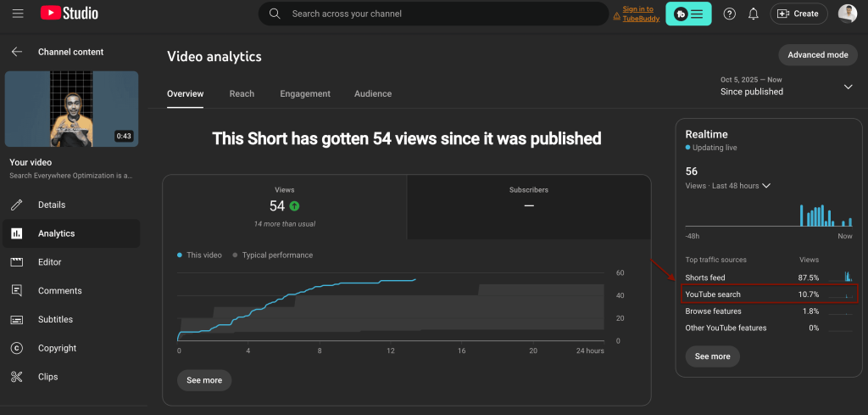
Task: Click See more under the views chart
Action: coord(204,380)
